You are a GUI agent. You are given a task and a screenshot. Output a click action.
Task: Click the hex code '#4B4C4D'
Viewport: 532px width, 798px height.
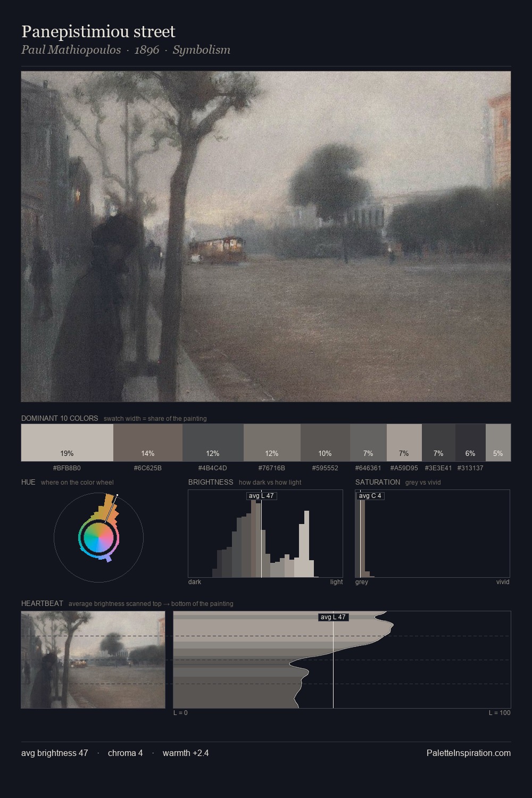(213, 468)
